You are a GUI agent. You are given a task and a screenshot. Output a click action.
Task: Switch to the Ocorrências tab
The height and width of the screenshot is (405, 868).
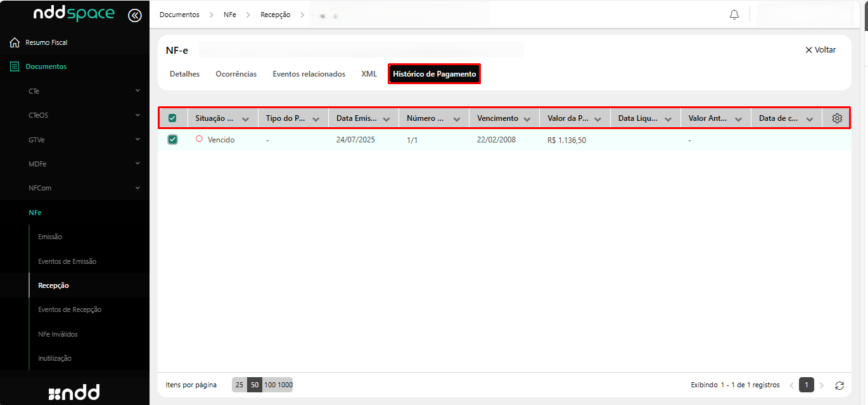tap(236, 74)
